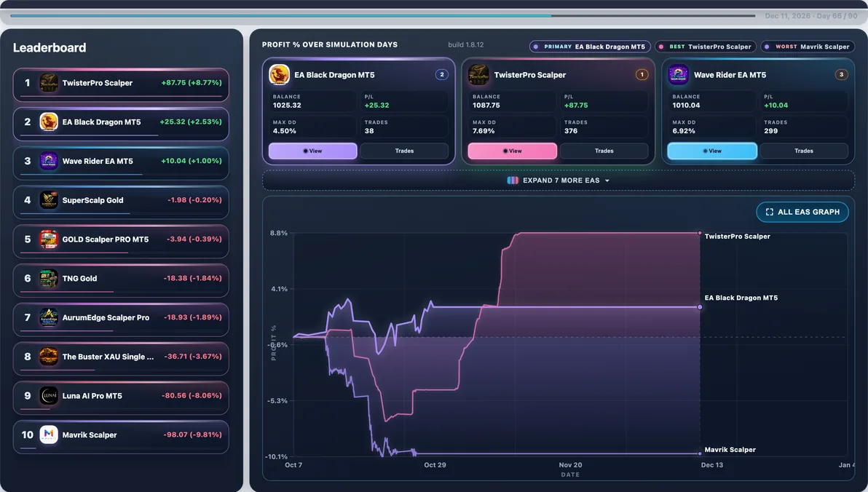
Task: Click TwisterPro Scalper icon in leaderboard
Action: (49, 83)
